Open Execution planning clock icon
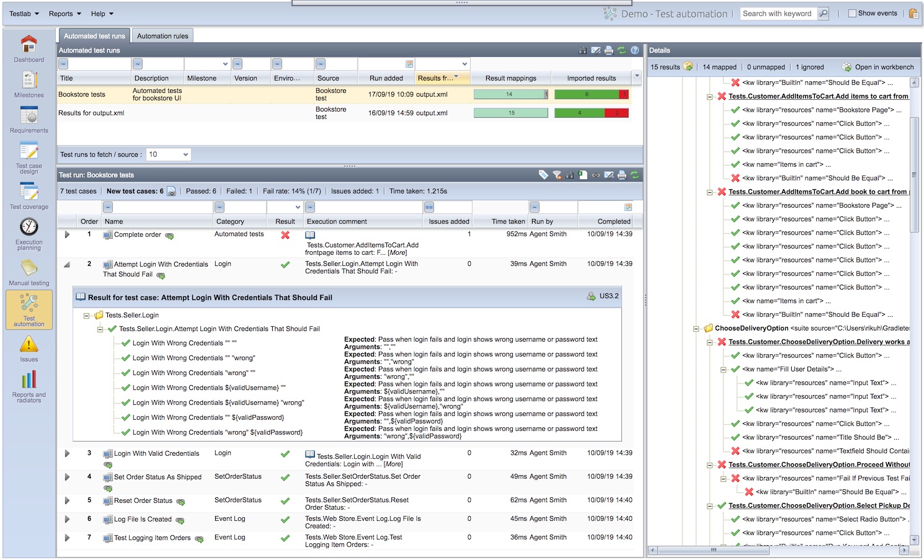 point(29,226)
